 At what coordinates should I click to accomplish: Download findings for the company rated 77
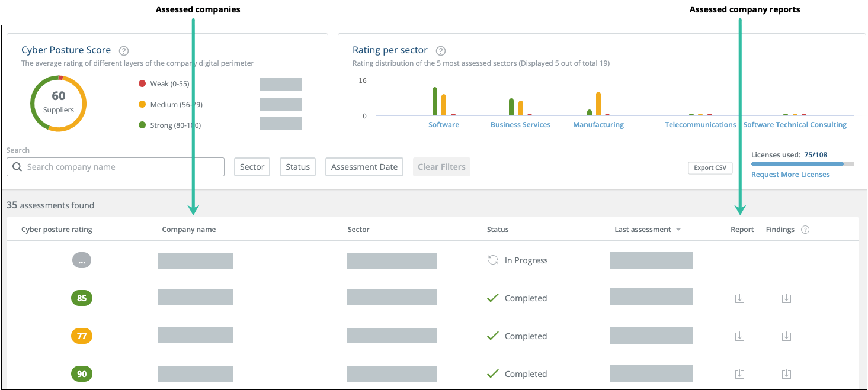786,336
